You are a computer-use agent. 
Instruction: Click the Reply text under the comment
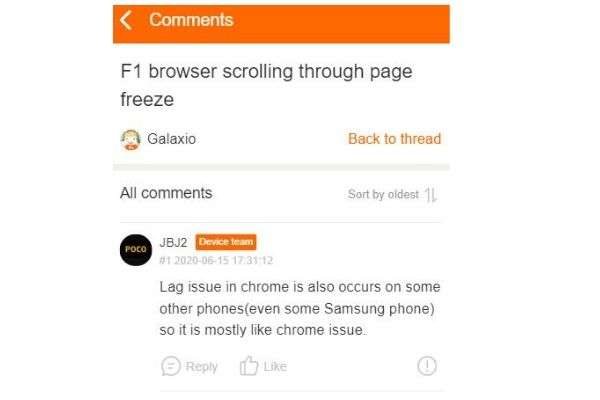click(202, 366)
